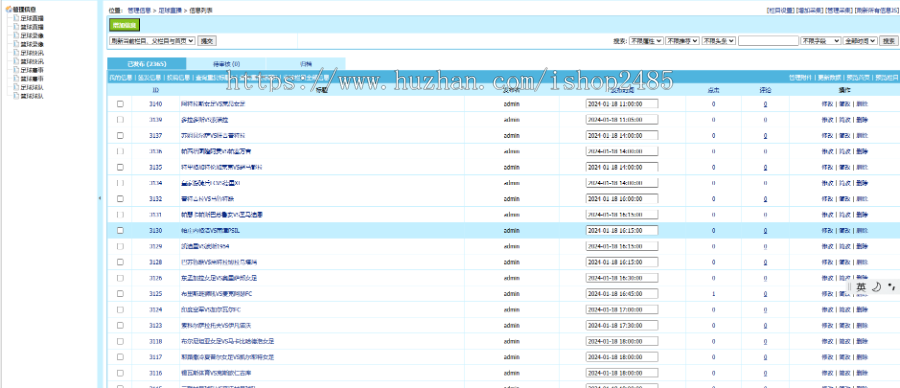
Task: Click the publish time field of row 3140
Action: click(622, 104)
